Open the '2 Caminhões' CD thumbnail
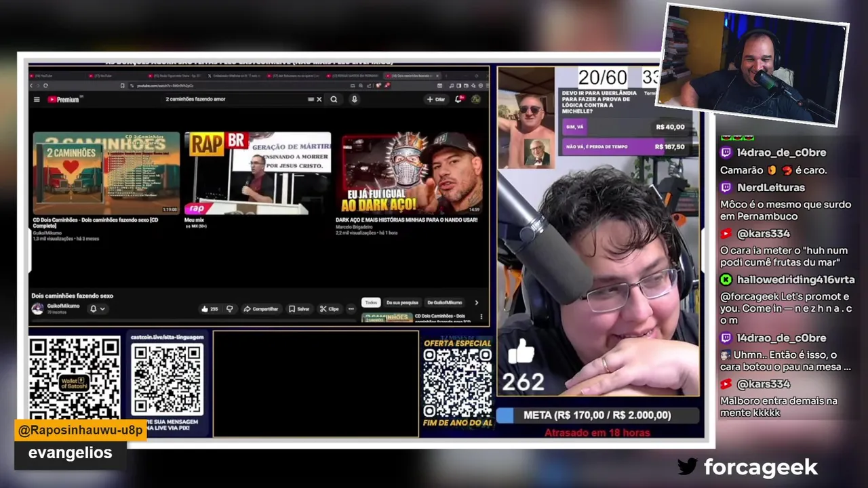 (106, 173)
